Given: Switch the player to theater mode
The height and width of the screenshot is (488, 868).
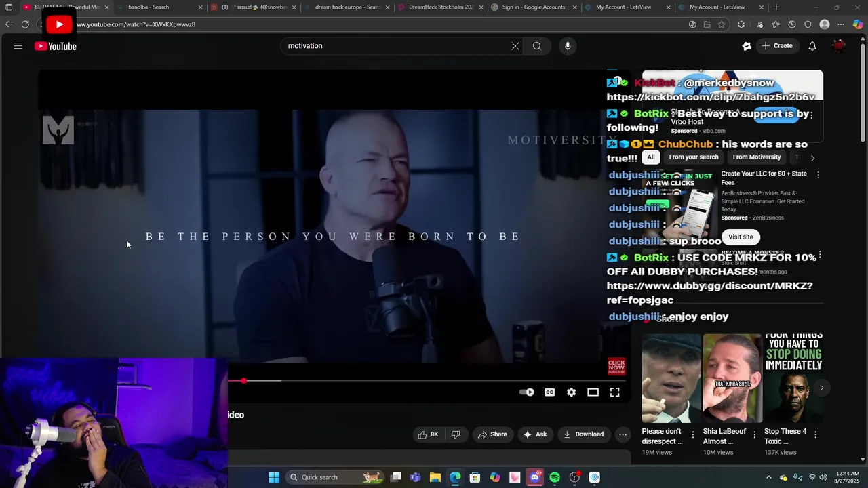Looking at the screenshot, I should [593, 392].
